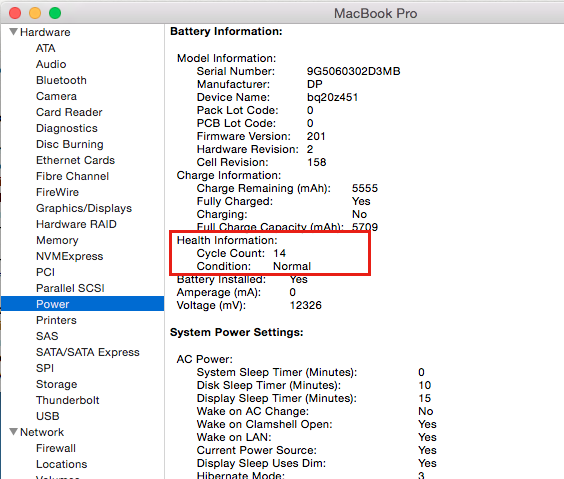The height and width of the screenshot is (479, 564).
Task: Click the Hardware category label
Action: pos(45,32)
